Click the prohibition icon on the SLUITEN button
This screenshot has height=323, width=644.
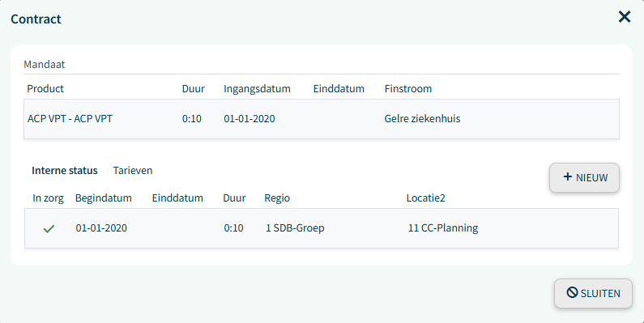click(x=572, y=292)
